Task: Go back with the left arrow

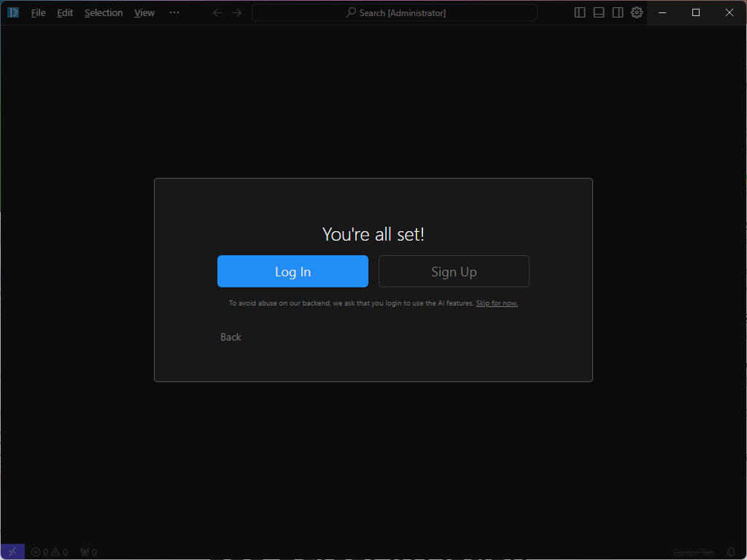Action: (x=217, y=13)
